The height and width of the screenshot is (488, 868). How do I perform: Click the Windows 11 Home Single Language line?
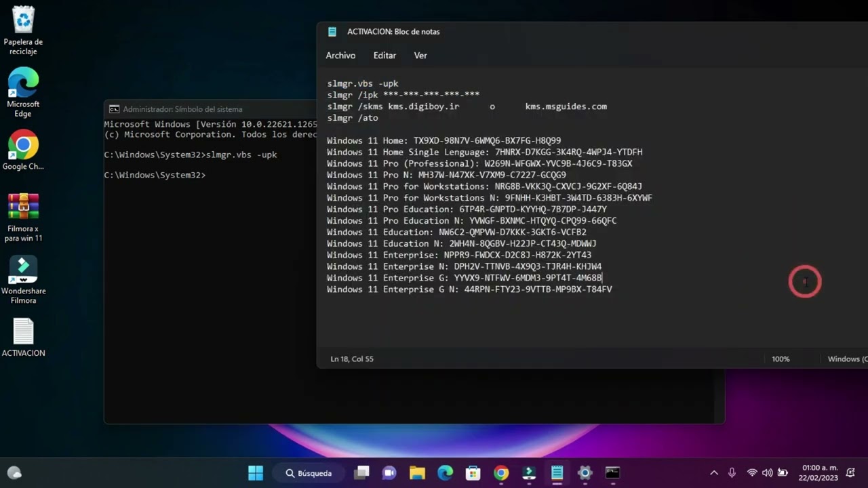coord(485,152)
